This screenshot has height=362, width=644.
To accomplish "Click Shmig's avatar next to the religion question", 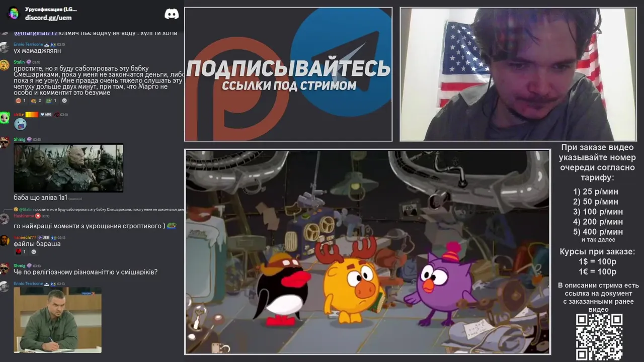I will [x=5, y=268].
